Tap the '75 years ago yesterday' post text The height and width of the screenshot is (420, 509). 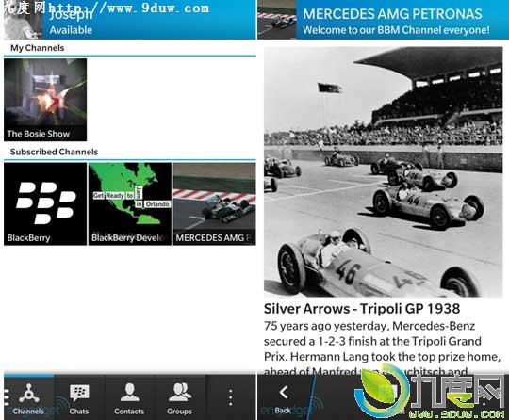(382, 348)
